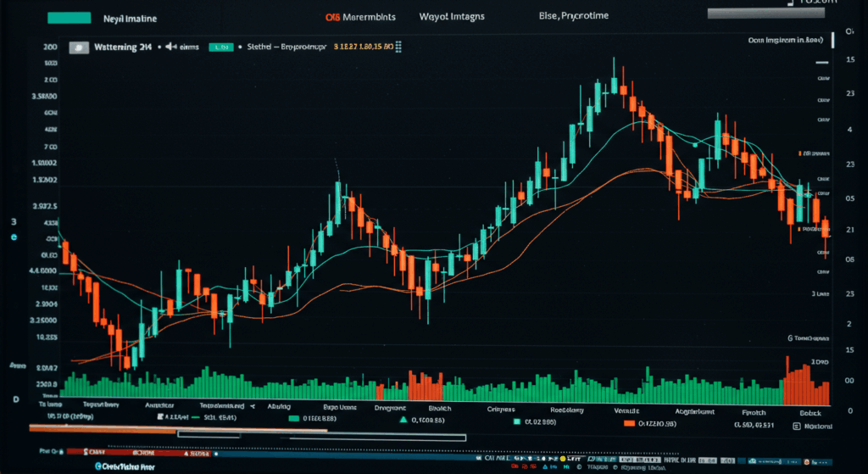Viewport: 868px width, 474px height.
Task: Toggle the green square series in the legend
Action: click(x=294, y=419)
